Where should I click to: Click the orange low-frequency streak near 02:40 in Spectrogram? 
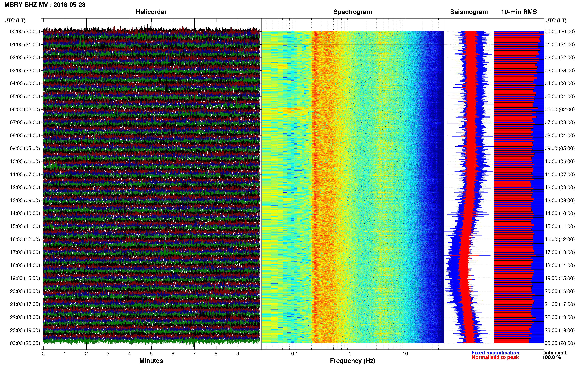tap(279, 66)
